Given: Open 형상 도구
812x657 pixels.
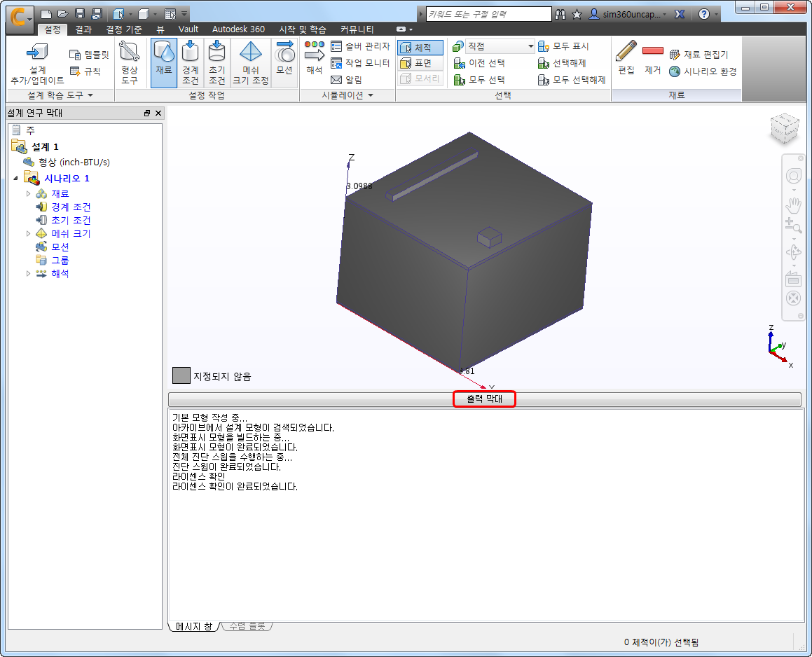Looking at the screenshot, I should [130, 63].
